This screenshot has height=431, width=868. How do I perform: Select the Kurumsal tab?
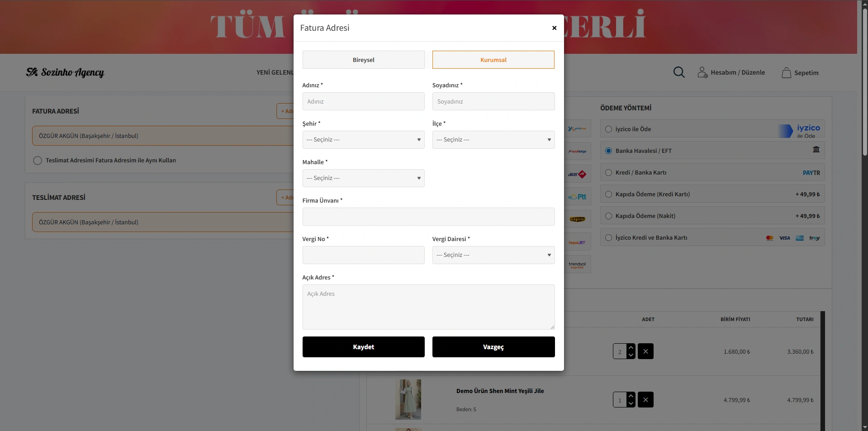point(493,60)
